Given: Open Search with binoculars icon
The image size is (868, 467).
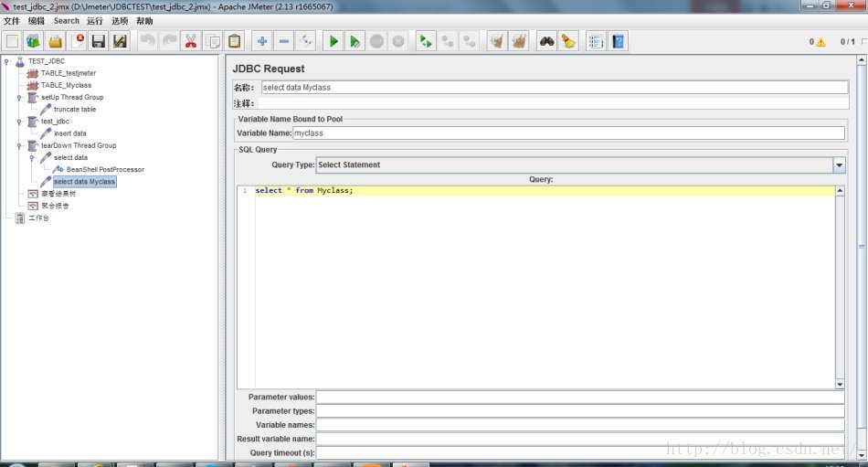Looking at the screenshot, I should pyautogui.click(x=546, y=41).
